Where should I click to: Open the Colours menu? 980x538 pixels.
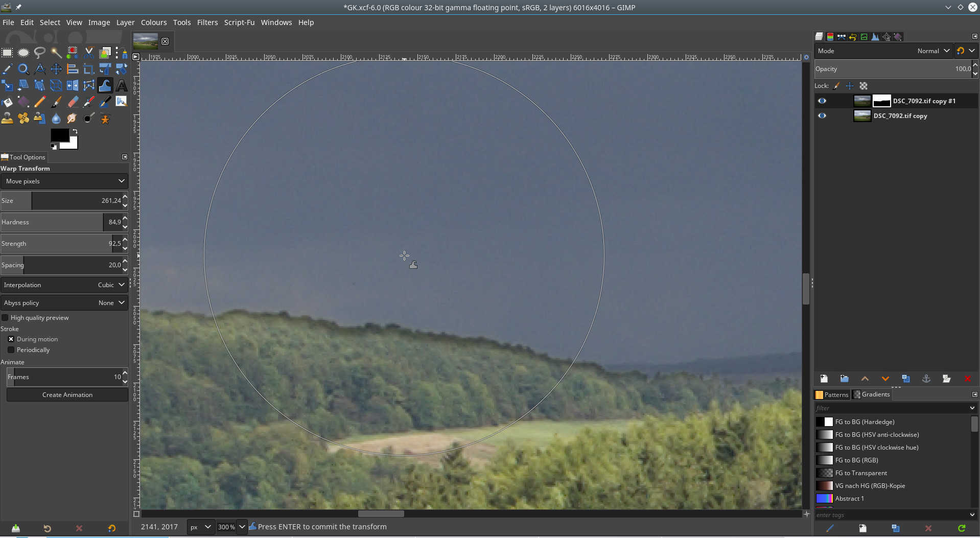(154, 22)
